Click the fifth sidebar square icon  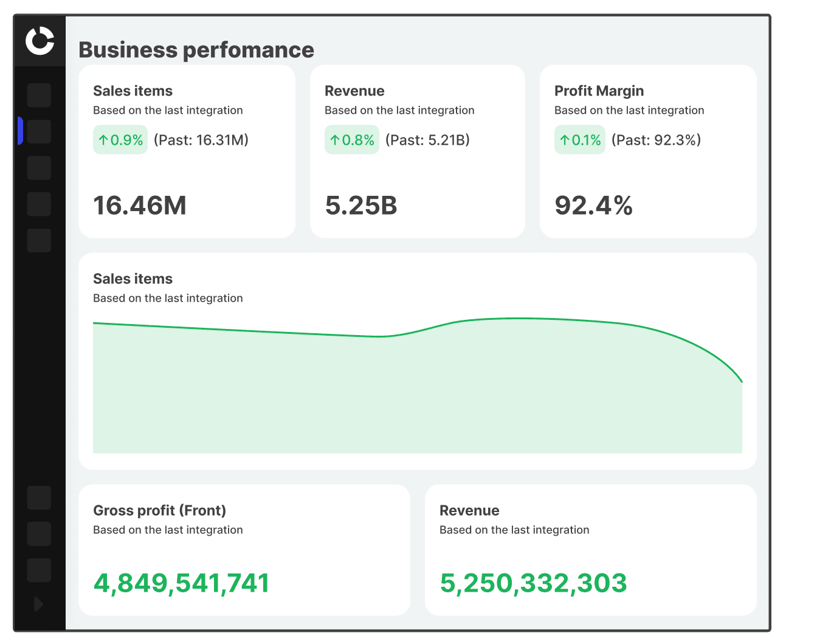(39, 240)
